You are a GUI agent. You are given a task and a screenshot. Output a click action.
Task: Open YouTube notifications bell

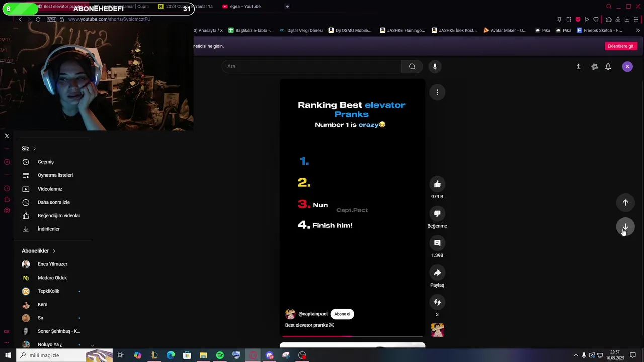(608, 67)
